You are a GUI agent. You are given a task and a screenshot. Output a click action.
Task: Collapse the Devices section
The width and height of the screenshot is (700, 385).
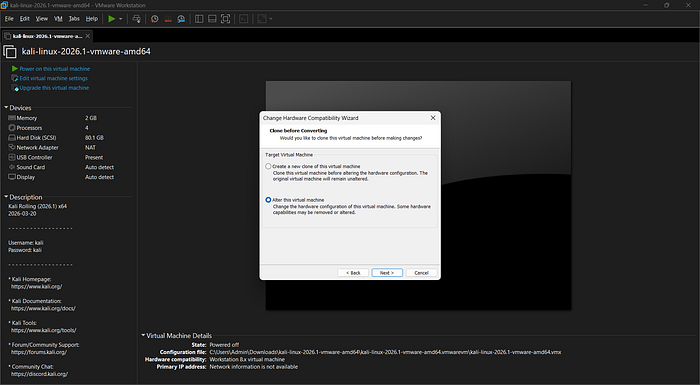click(x=6, y=108)
